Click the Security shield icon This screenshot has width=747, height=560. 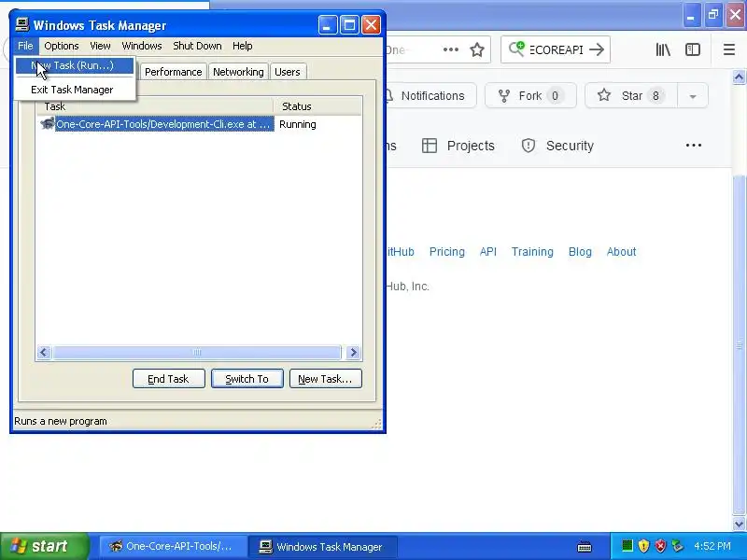click(x=529, y=146)
